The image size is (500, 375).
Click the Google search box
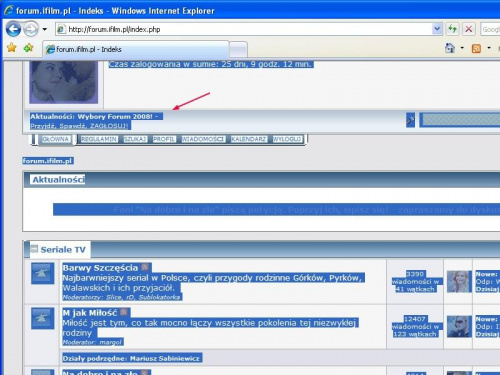point(490,29)
